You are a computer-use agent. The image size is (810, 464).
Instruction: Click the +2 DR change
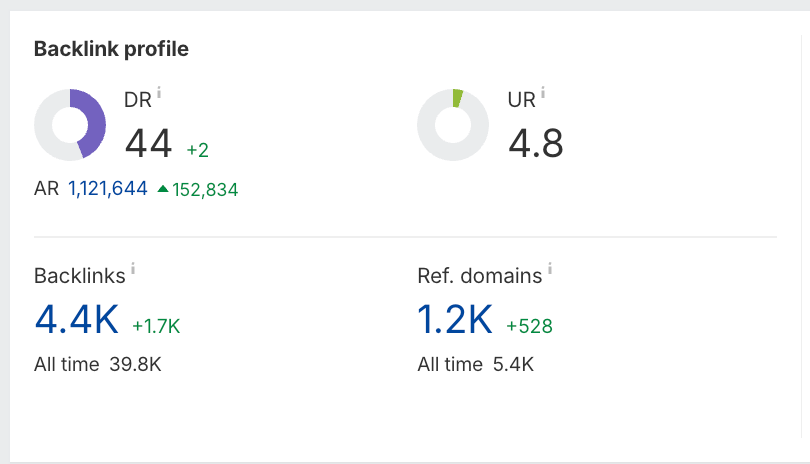click(x=197, y=150)
